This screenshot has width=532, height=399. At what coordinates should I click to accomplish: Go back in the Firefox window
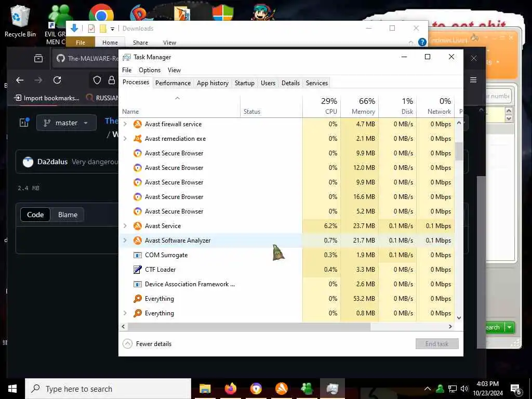[x=20, y=80]
